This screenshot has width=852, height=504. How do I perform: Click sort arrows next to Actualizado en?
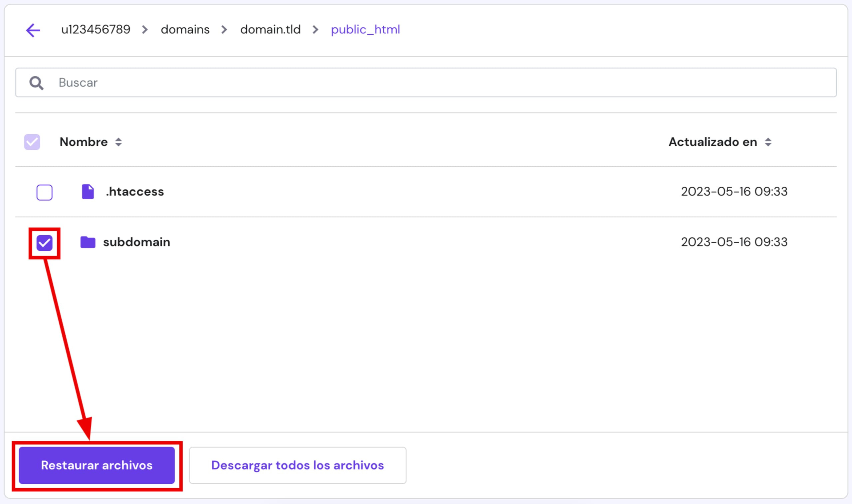tap(768, 142)
